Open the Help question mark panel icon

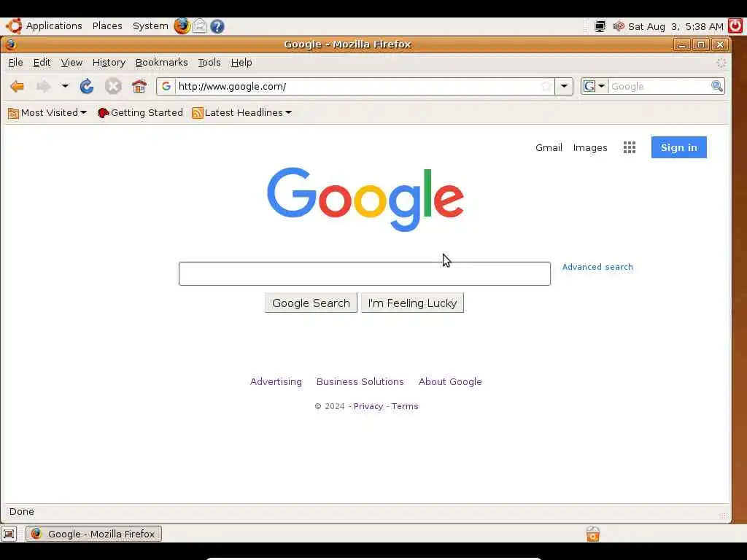click(x=217, y=26)
